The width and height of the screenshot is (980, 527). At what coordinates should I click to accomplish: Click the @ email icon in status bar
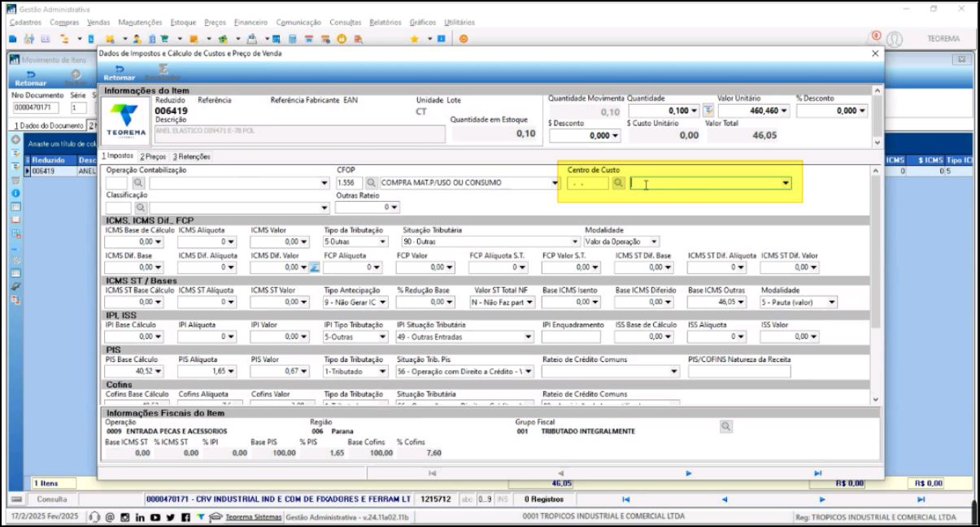pos(110,517)
